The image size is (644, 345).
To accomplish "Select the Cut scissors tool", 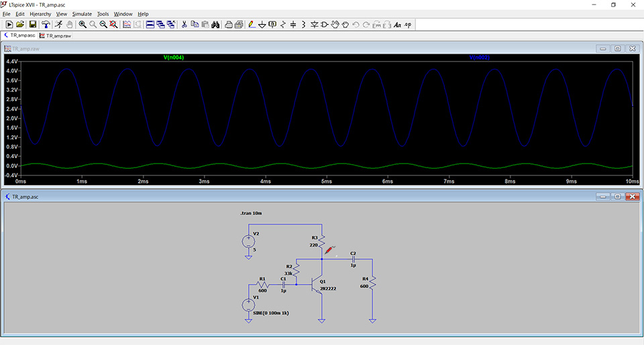I will click(x=184, y=25).
